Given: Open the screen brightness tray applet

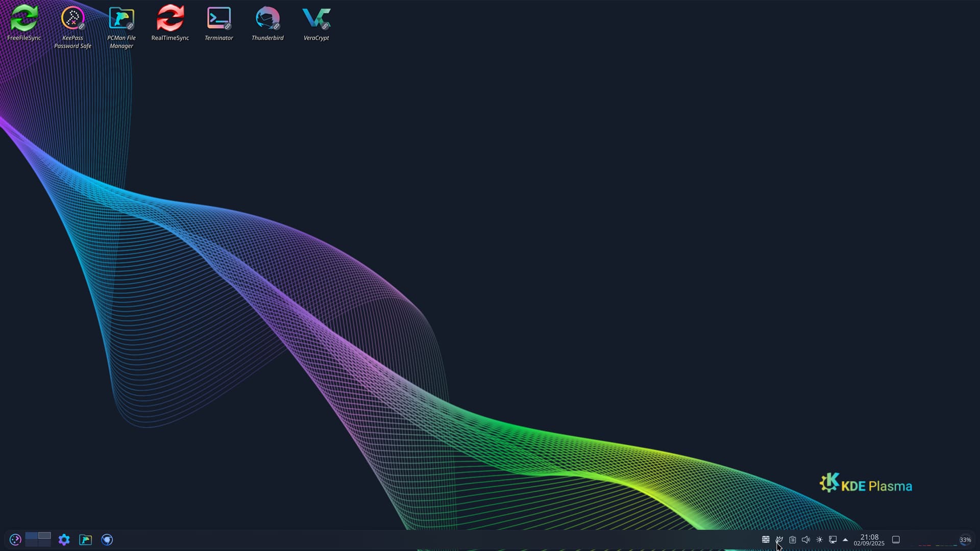Looking at the screenshot, I should (819, 540).
